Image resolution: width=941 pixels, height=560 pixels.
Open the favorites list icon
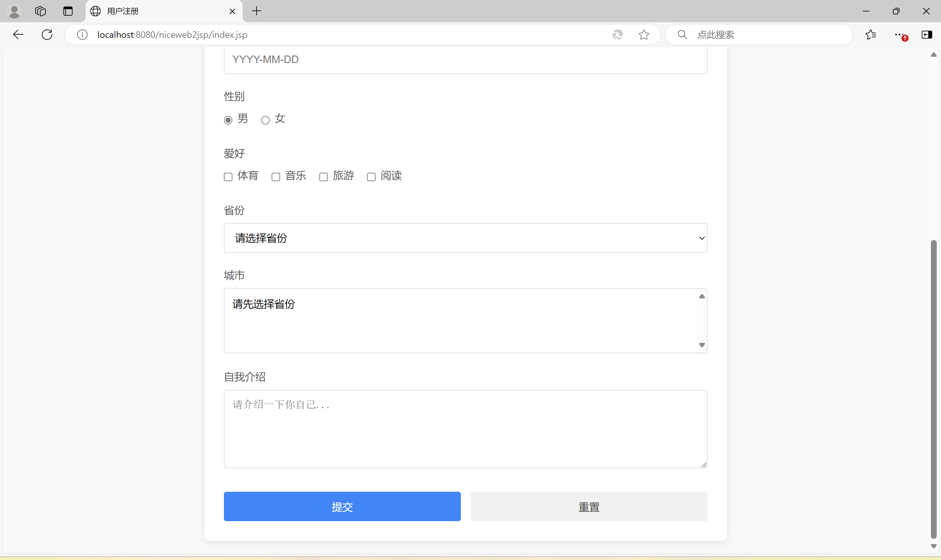pos(871,35)
